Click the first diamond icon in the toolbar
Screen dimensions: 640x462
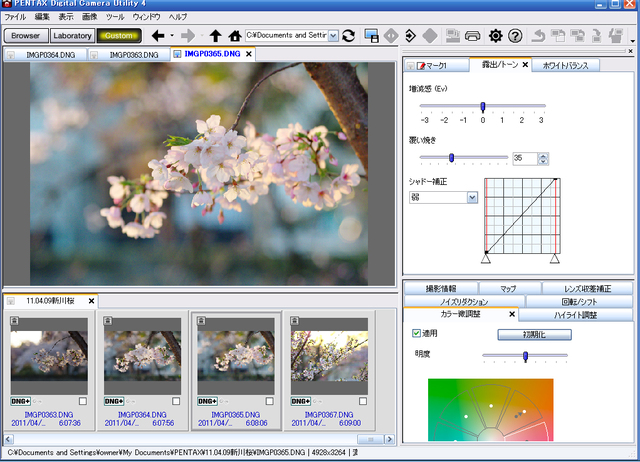pos(391,36)
